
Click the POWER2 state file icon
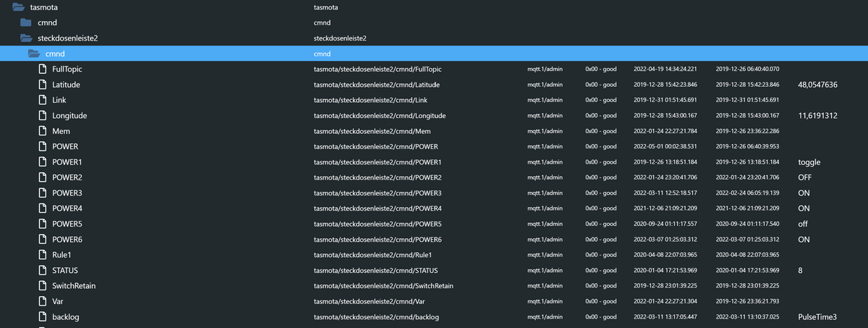pyautogui.click(x=43, y=177)
